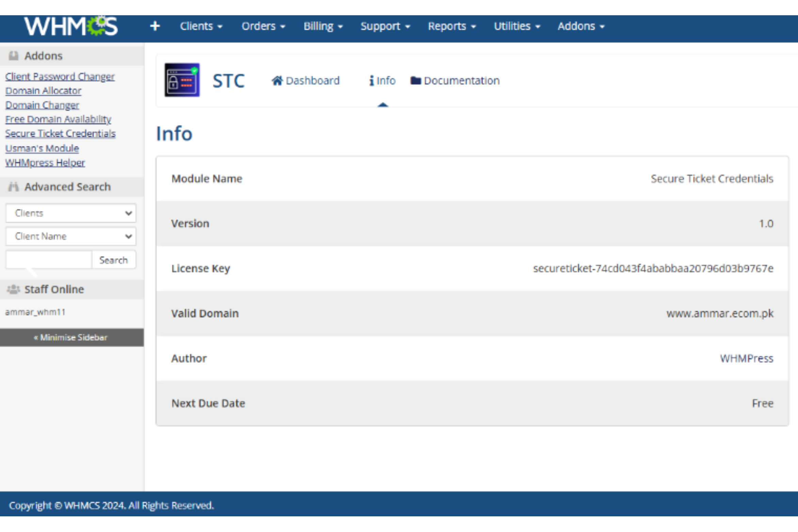Open the Clients search type dropdown
798x532 pixels.
click(x=71, y=213)
